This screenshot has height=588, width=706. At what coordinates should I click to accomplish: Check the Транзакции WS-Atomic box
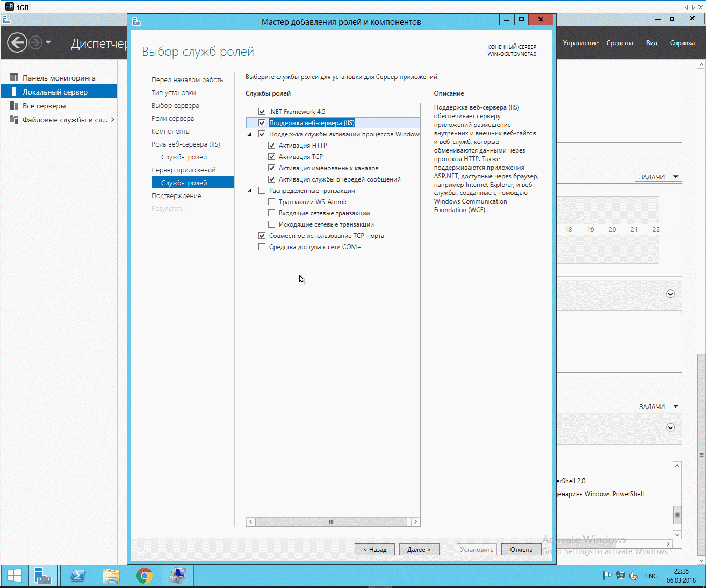(x=272, y=202)
